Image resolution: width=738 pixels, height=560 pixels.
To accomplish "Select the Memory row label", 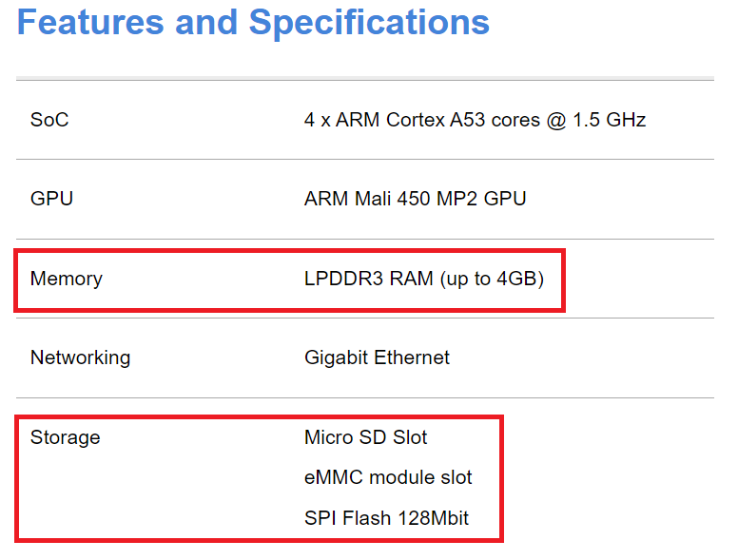I will click(67, 279).
